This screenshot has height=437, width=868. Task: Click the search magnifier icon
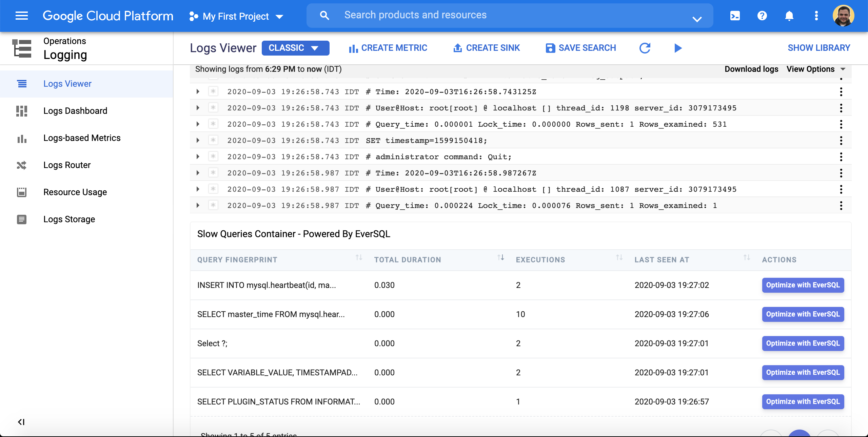[x=324, y=15]
